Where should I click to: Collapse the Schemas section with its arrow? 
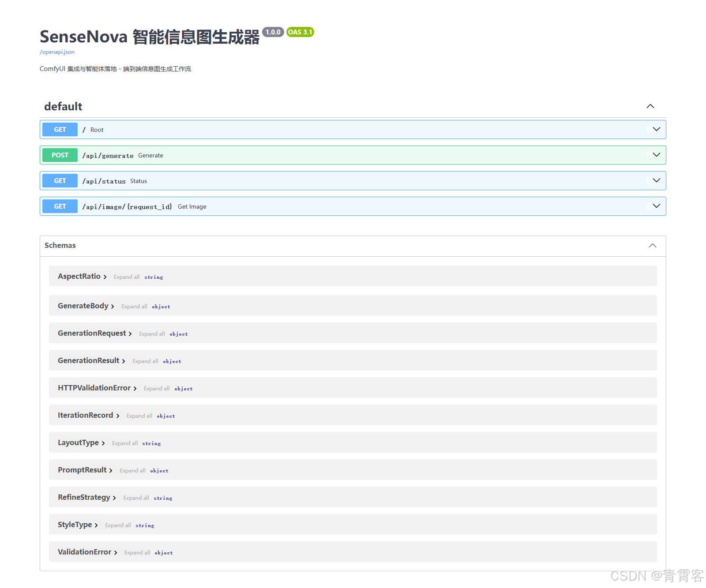(653, 246)
